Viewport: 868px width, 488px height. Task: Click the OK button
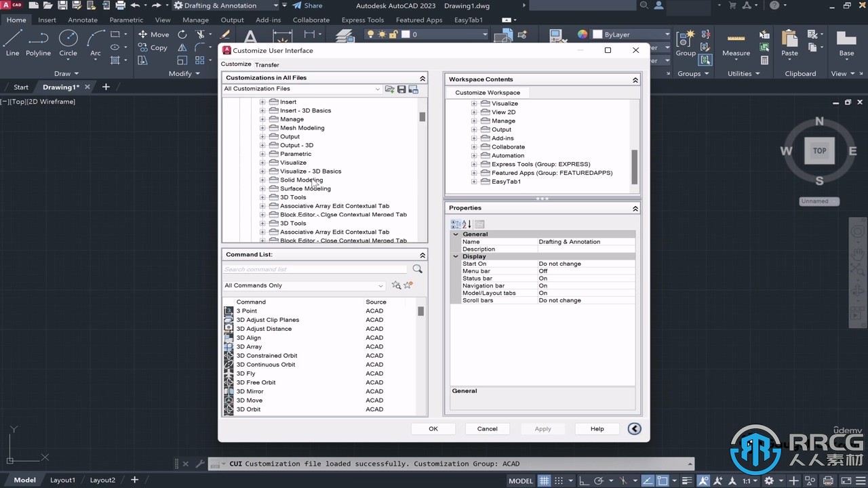pos(433,428)
